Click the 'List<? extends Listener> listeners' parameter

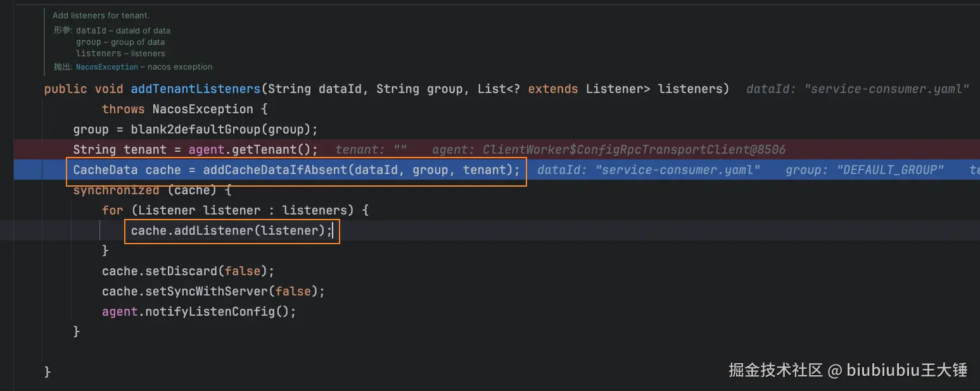pyautogui.click(x=600, y=89)
